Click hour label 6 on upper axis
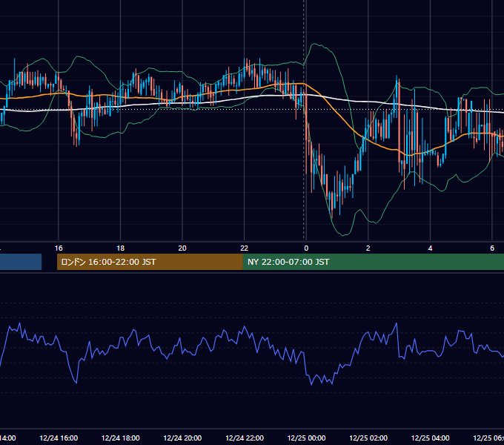 (x=492, y=248)
